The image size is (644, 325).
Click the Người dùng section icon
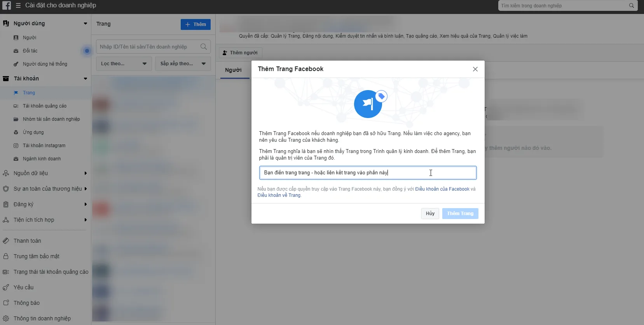point(6,23)
